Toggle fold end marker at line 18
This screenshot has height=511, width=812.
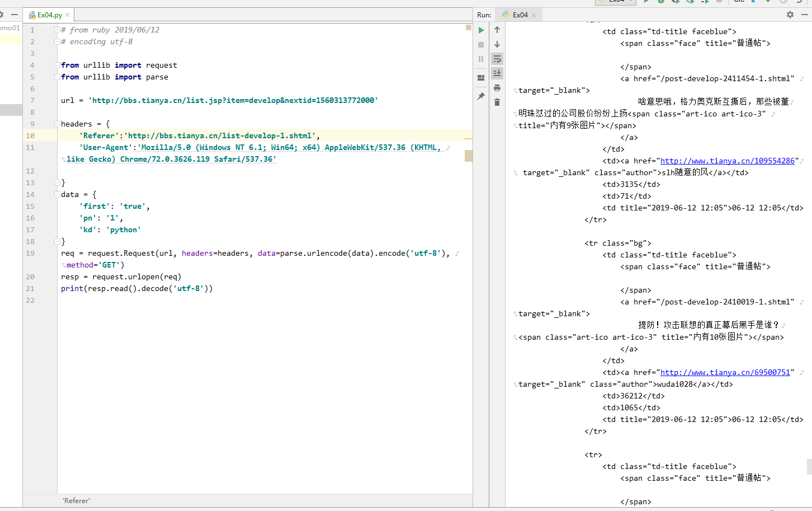coord(57,241)
